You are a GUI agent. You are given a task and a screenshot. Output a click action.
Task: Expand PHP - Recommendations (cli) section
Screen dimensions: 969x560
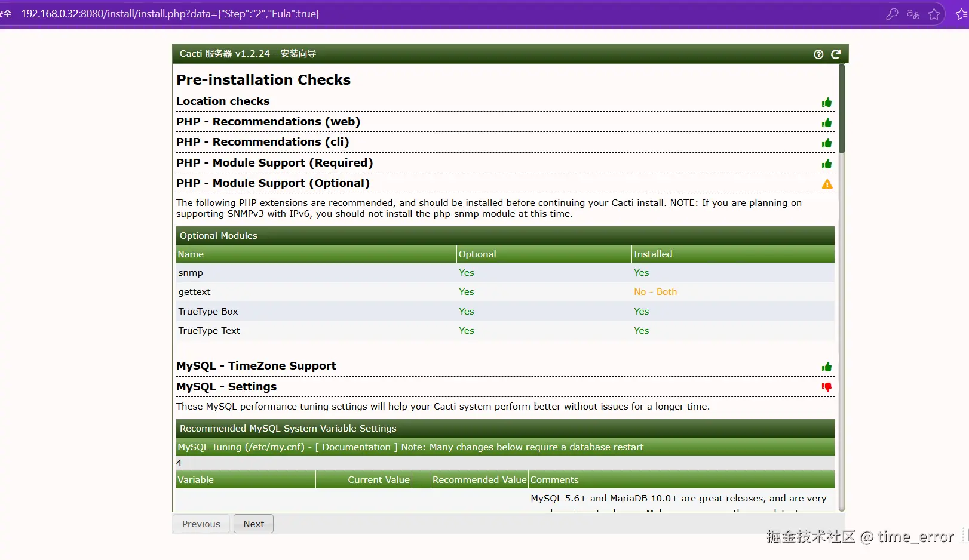[x=263, y=142]
